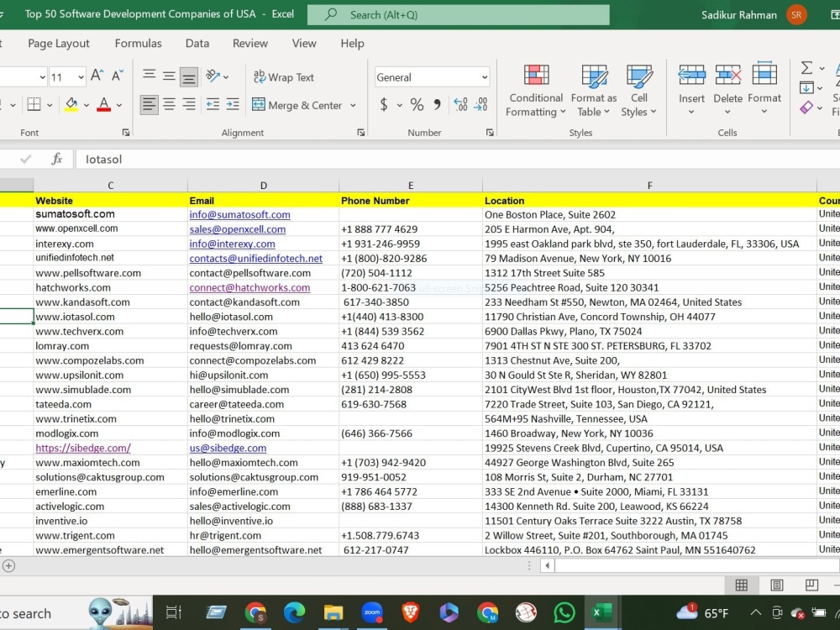The image size is (840, 630).
Task: Open the font size dropdown
Action: click(x=81, y=77)
